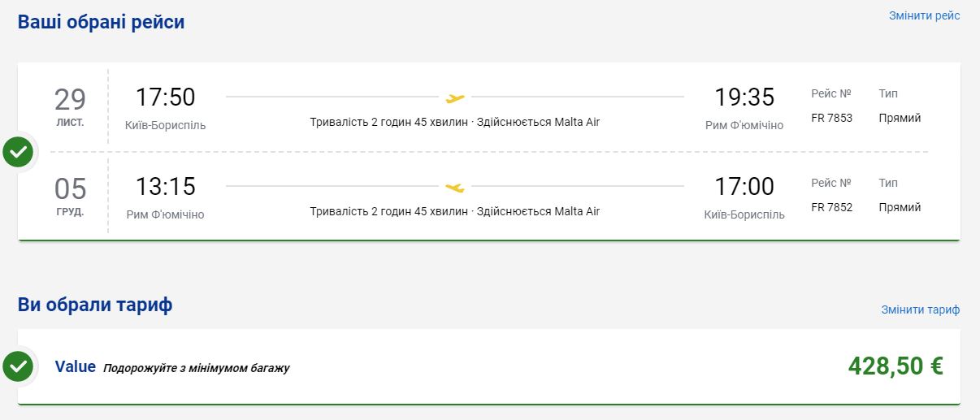Click the flight duration text for flight FR 7853

click(x=454, y=123)
